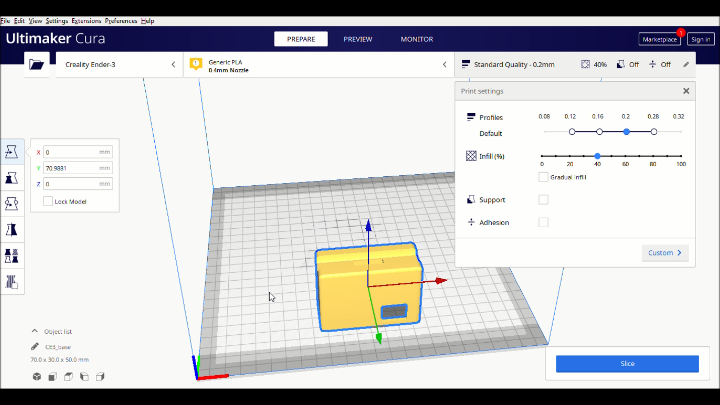This screenshot has width=720, height=405.
Task: Switch to right side view icon
Action: click(x=100, y=377)
